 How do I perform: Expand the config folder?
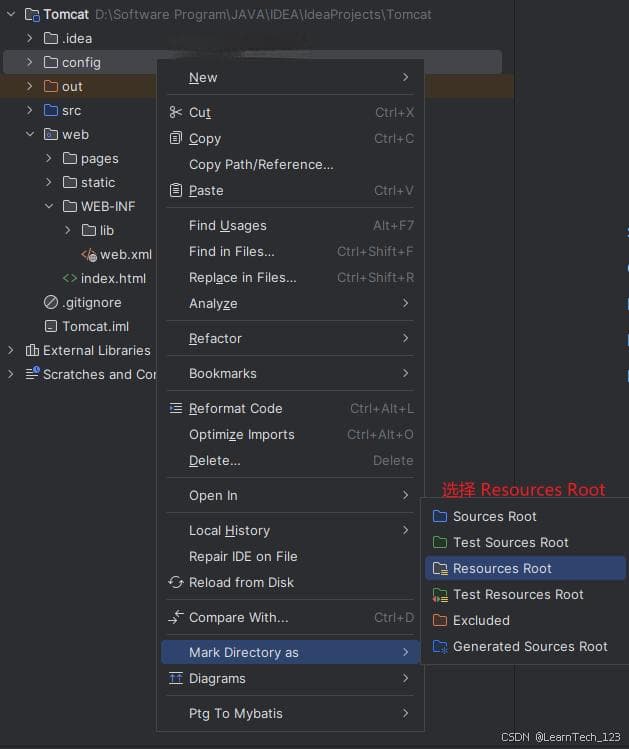pos(30,62)
